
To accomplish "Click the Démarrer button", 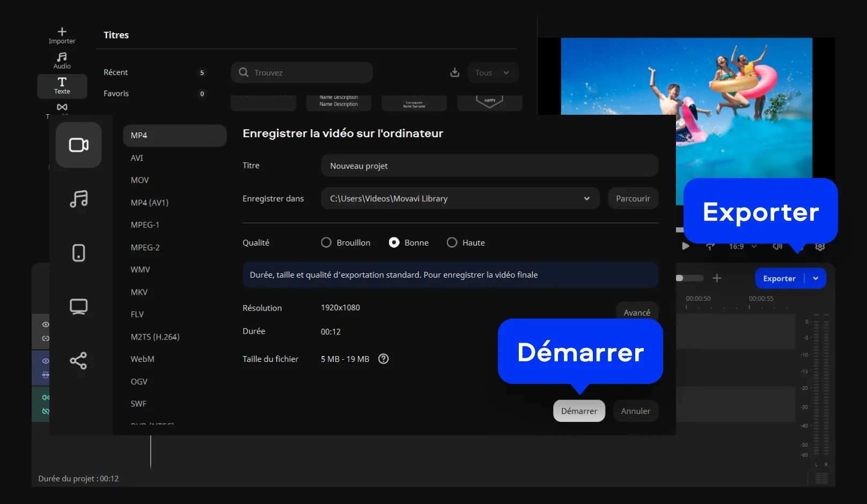I will point(579,411).
